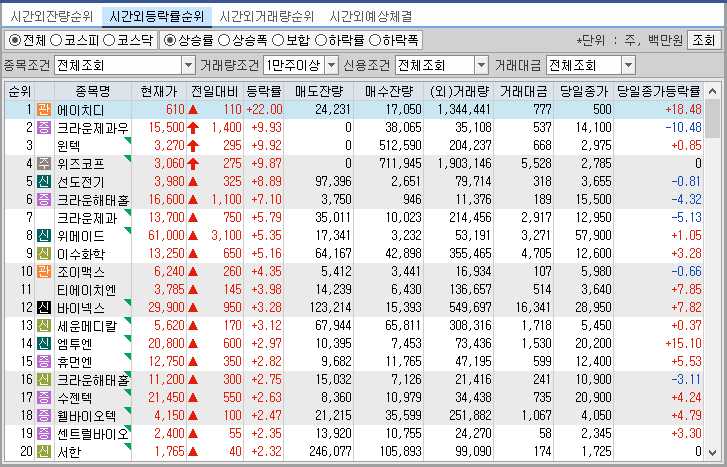Sort by 매도잔량 column header
The width and height of the screenshot is (727, 467).
(319, 92)
